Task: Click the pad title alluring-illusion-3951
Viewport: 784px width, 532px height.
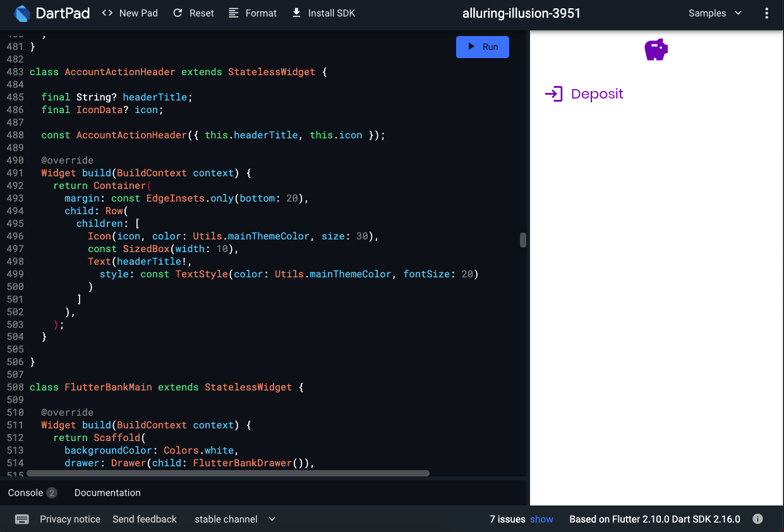Action: [x=521, y=13]
